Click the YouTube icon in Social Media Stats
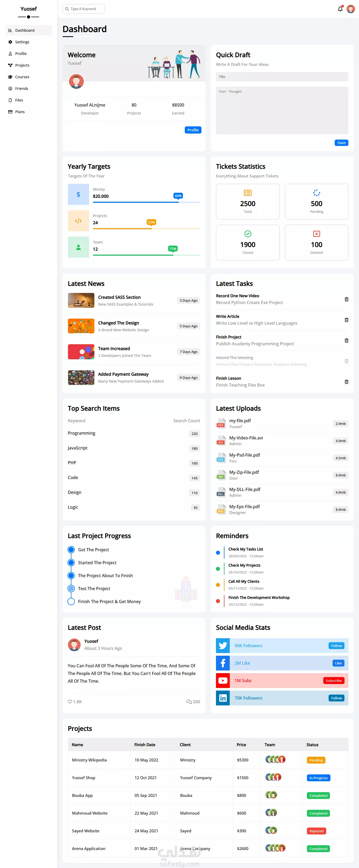This screenshot has width=359, height=868. [x=223, y=680]
